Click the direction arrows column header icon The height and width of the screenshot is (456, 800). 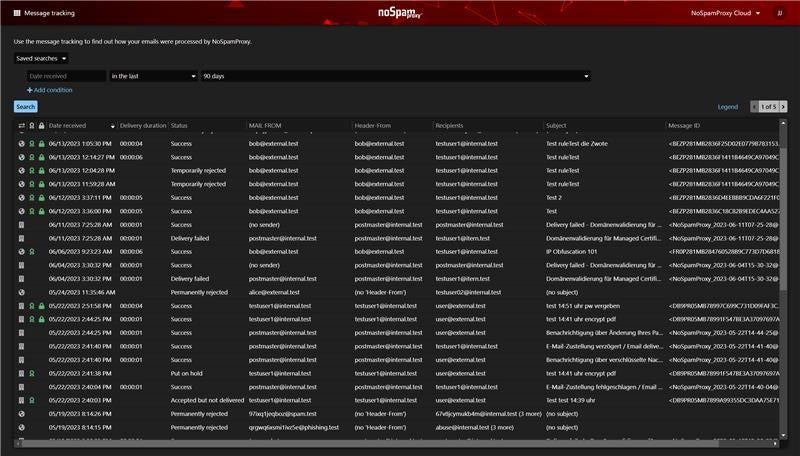[x=21, y=125]
